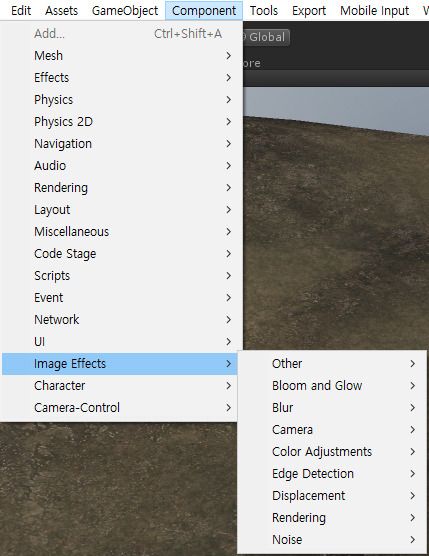Toggle the Global pivot orientation button
This screenshot has height=556, width=429.
click(x=265, y=37)
